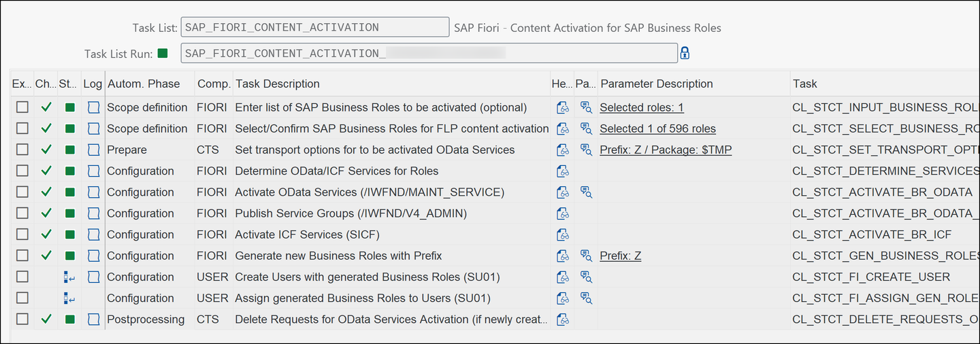Select task name CL_STCT_ACTIVATE_BR_ICF
Screen dimensions: 980x344
tap(872, 235)
